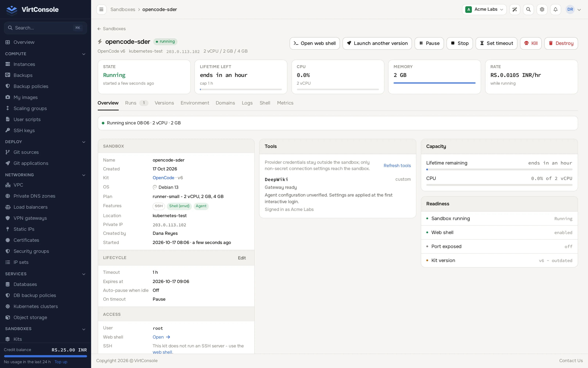The height and width of the screenshot is (368, 588).
Task: Click the Set timeout button
Action: pos(496,43)
